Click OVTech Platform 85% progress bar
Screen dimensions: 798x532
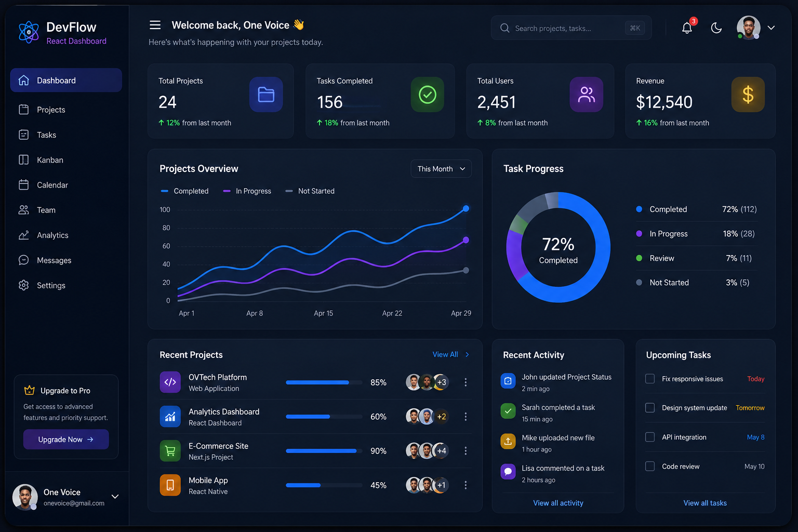coord(324,382)
